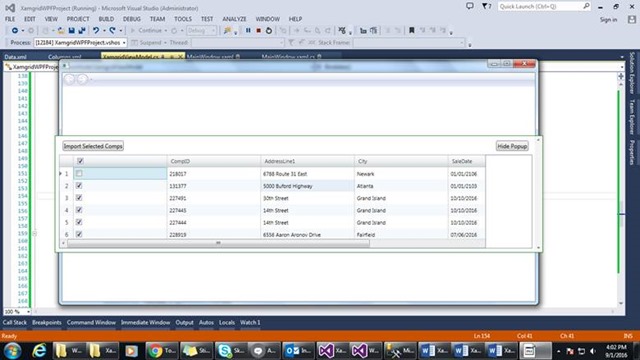Restart the debug session icon
This screenshot has height=360, width=640.
coord(269,31)
